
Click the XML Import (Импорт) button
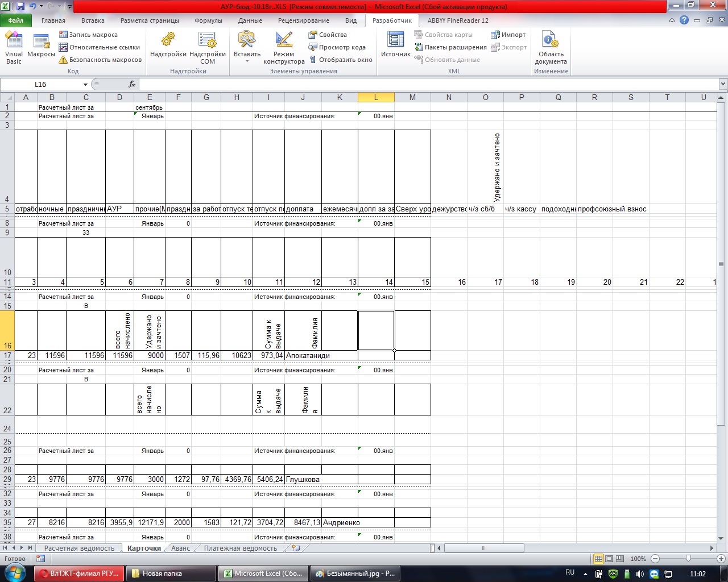point(508,35)
